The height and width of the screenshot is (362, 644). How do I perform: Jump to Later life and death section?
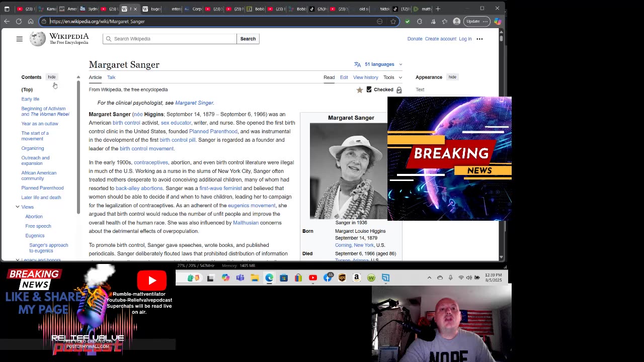[41, 198]
